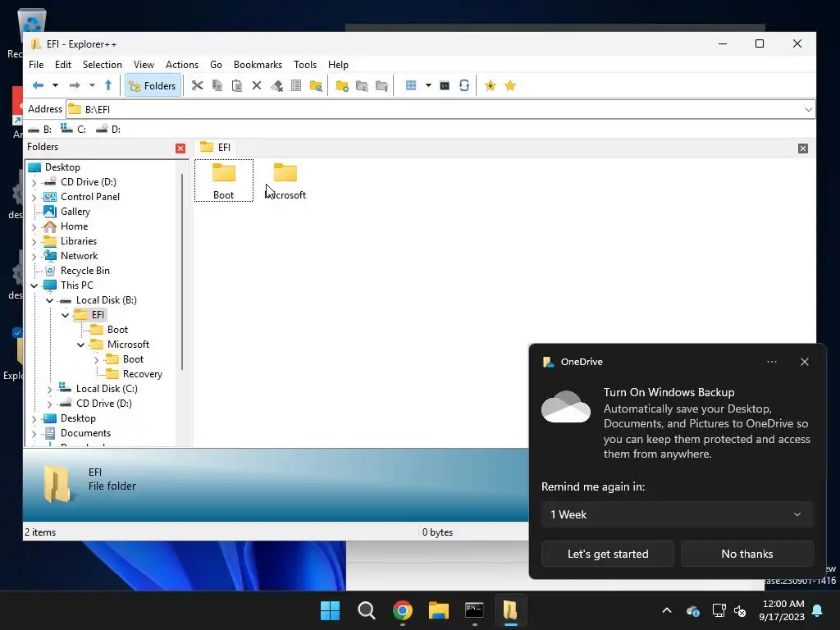Click the New Folder icon
Screen dimensions: 840x630
[x=342, y=85]
